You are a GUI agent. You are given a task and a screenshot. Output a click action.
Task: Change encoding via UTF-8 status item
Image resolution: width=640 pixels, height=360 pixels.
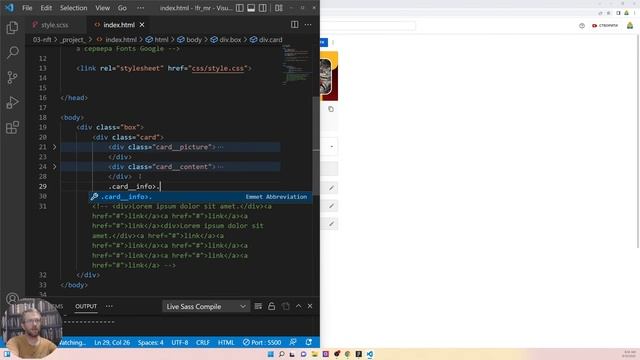[180, 342]
